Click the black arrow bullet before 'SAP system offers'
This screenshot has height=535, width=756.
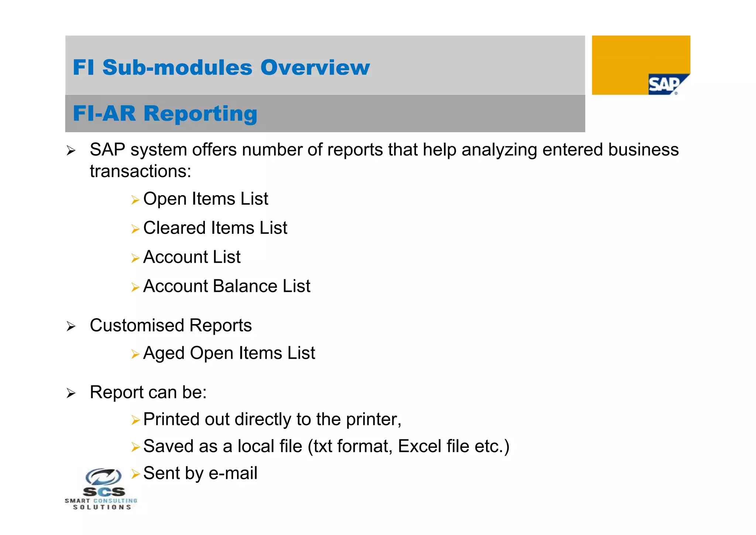pos(71,151)
